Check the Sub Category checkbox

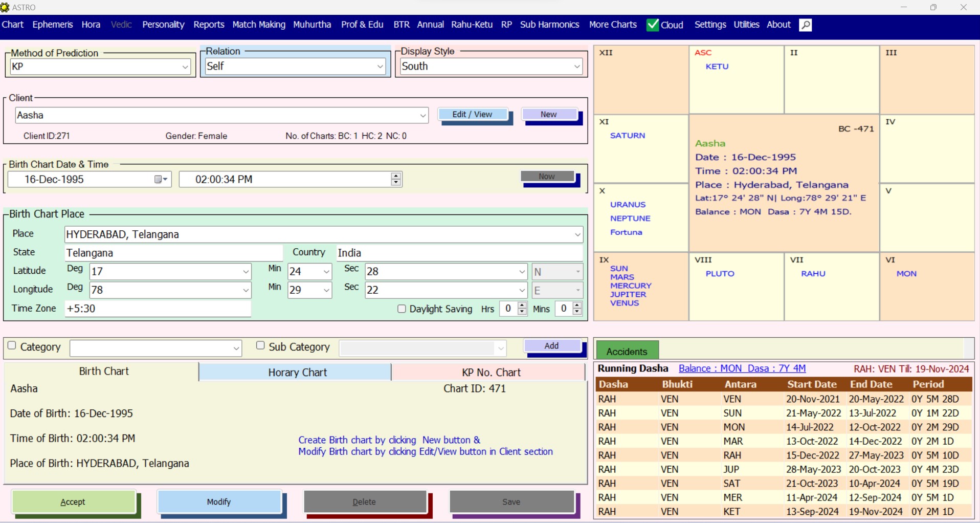tap(260, 345)
